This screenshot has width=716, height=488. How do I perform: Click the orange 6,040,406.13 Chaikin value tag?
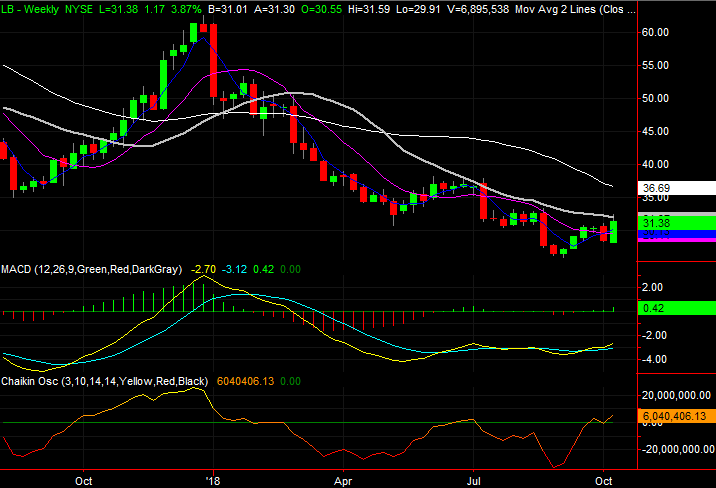pyautogui.click(x=675, y=416)
